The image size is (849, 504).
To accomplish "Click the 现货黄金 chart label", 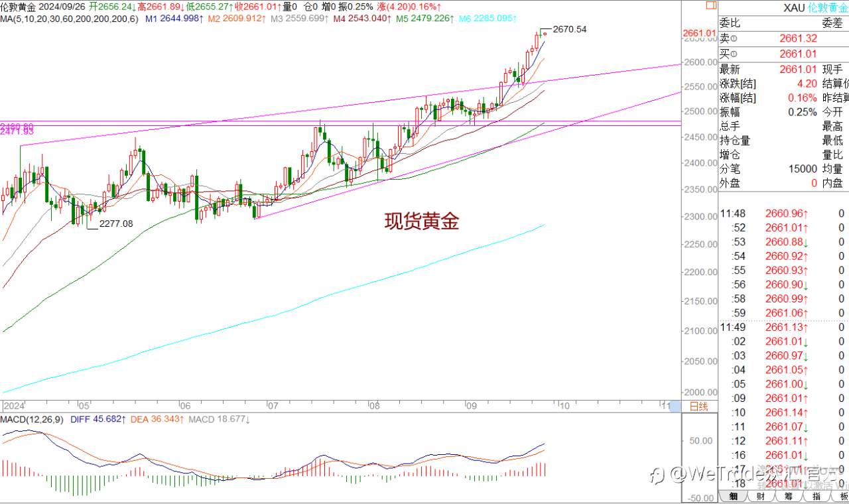I will click(x=421, y=221).
